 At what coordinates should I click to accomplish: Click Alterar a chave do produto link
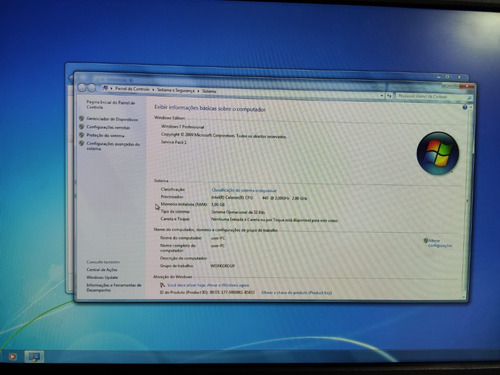point(296,293)
